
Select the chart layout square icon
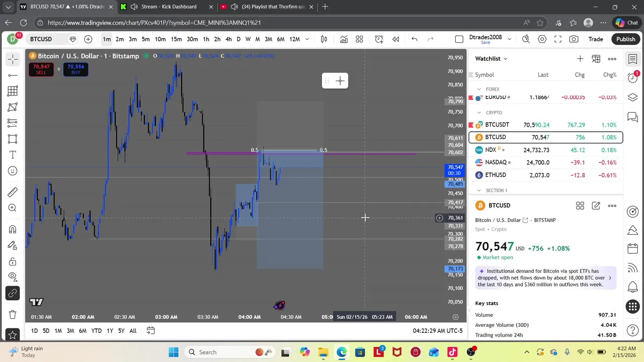(459, 39)
